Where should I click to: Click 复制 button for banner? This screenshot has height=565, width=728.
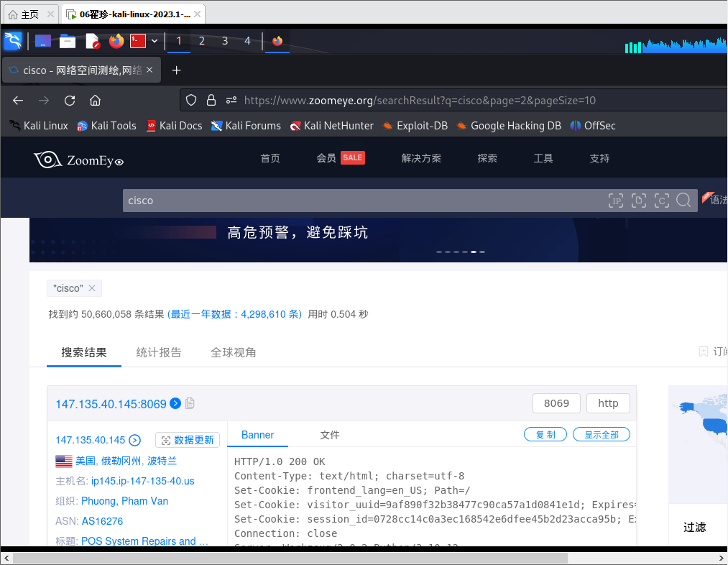545,435
